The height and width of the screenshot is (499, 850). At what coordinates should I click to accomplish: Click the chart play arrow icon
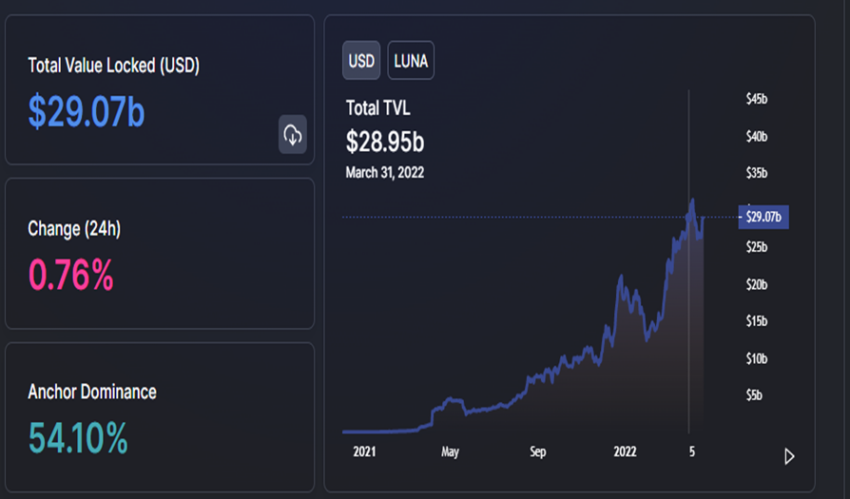click(789, 457)
